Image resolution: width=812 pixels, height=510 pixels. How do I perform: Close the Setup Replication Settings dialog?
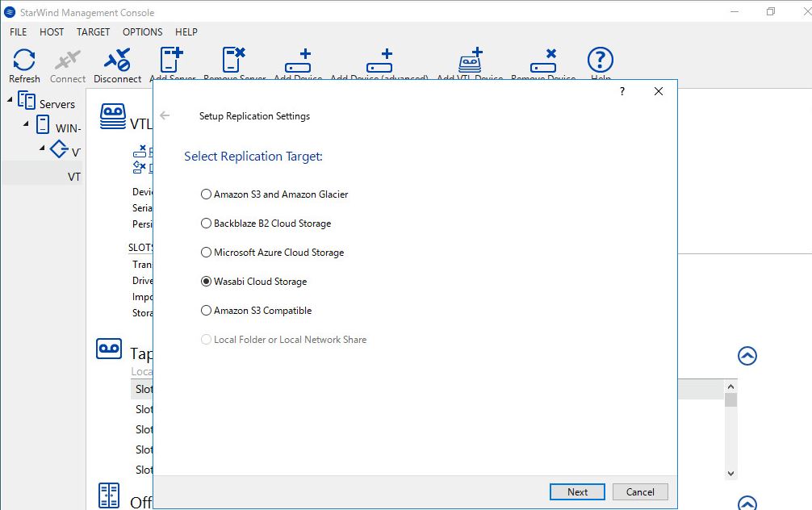(658, 91)
